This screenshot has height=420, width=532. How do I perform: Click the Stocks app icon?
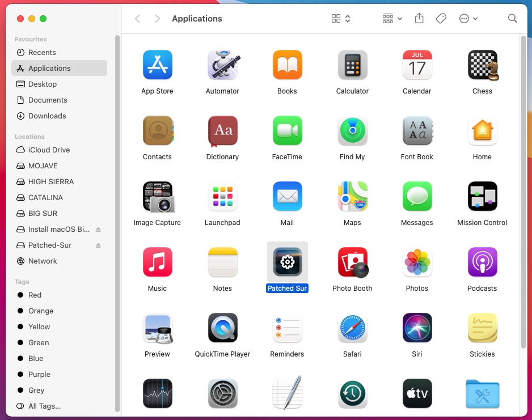157,393
